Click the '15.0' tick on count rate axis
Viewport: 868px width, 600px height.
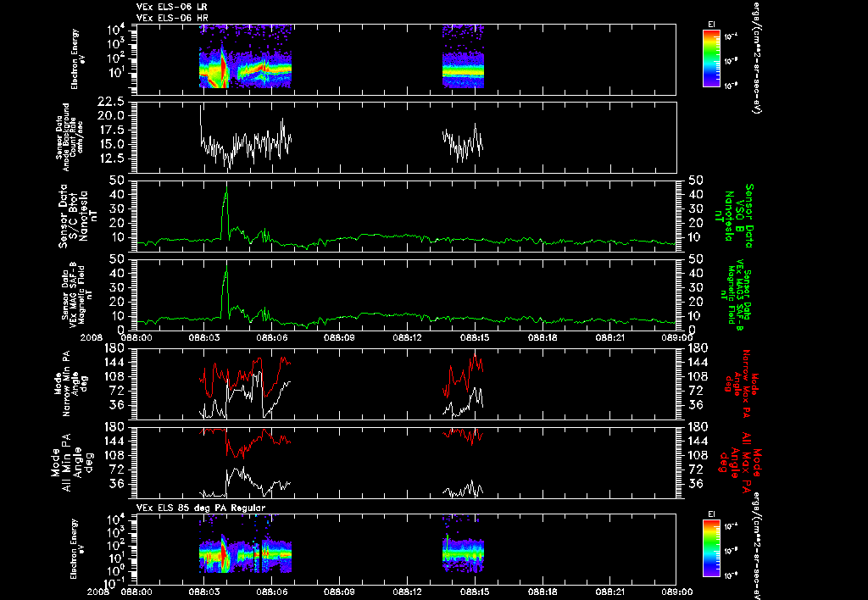110,144
